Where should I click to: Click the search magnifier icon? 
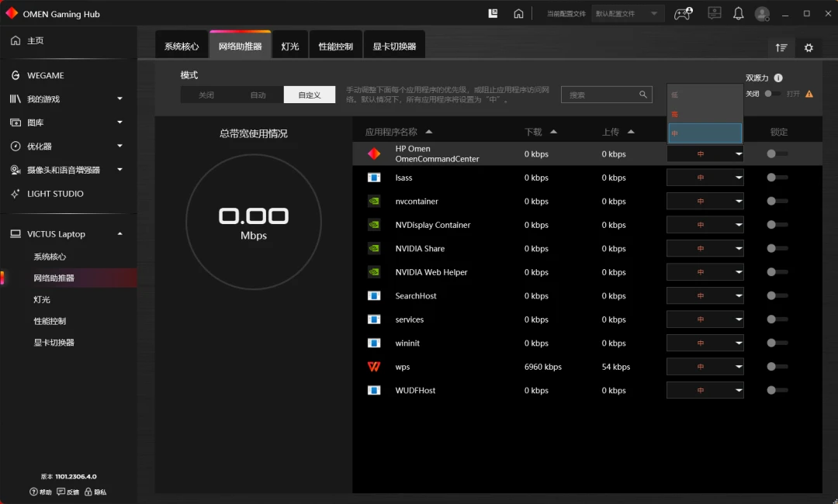coord(643,95)
